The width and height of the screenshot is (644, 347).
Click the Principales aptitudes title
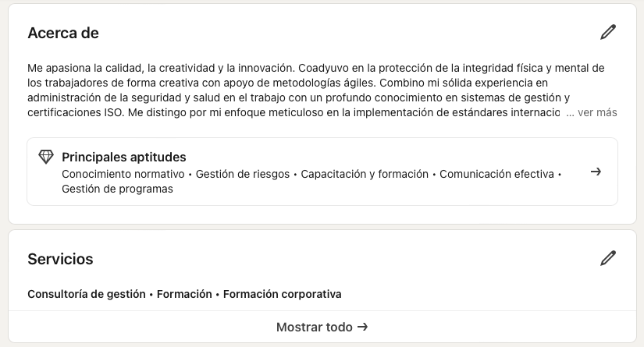click(x=123, y=158)
